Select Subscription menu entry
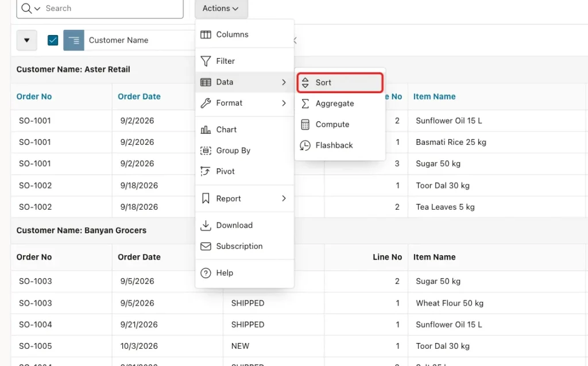This screenshot has height=366, width=588. coord(245,246)
